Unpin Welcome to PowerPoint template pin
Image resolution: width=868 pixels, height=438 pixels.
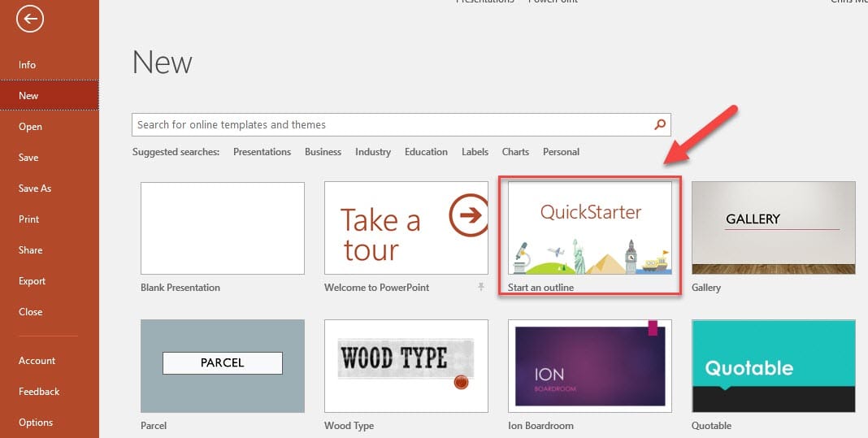click(480, 287)
